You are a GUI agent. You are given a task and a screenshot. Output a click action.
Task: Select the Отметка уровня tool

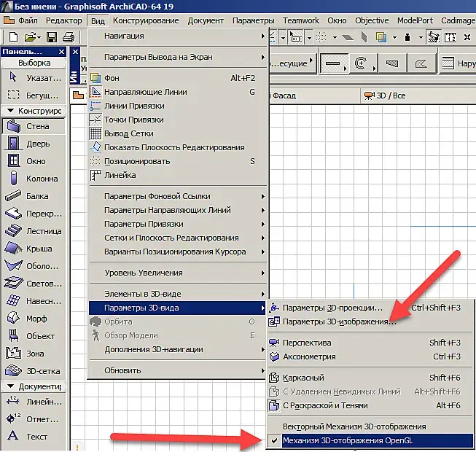point(34,419)
